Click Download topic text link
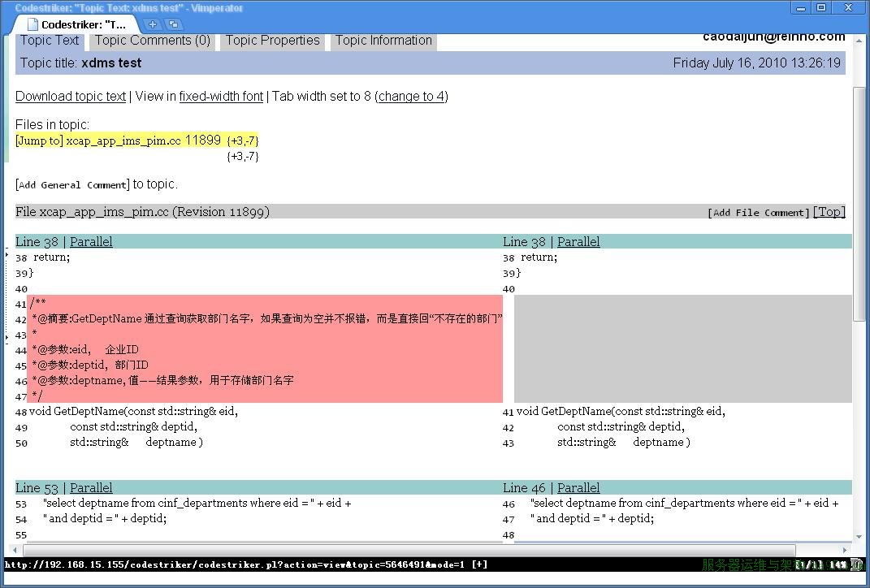 click(71, 96)
